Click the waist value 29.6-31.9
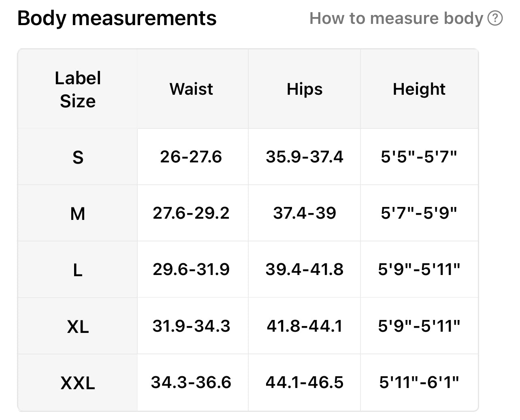520x420 pixels. click(191, 269)
